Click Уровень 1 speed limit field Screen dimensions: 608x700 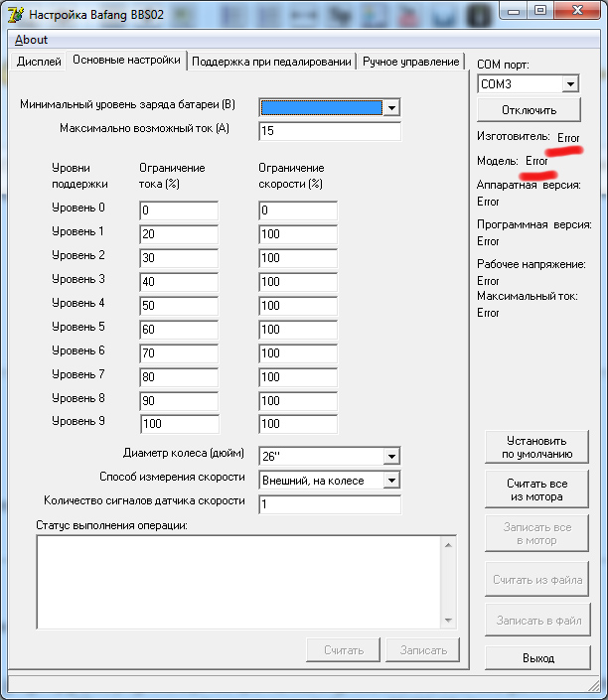(298, 234)
